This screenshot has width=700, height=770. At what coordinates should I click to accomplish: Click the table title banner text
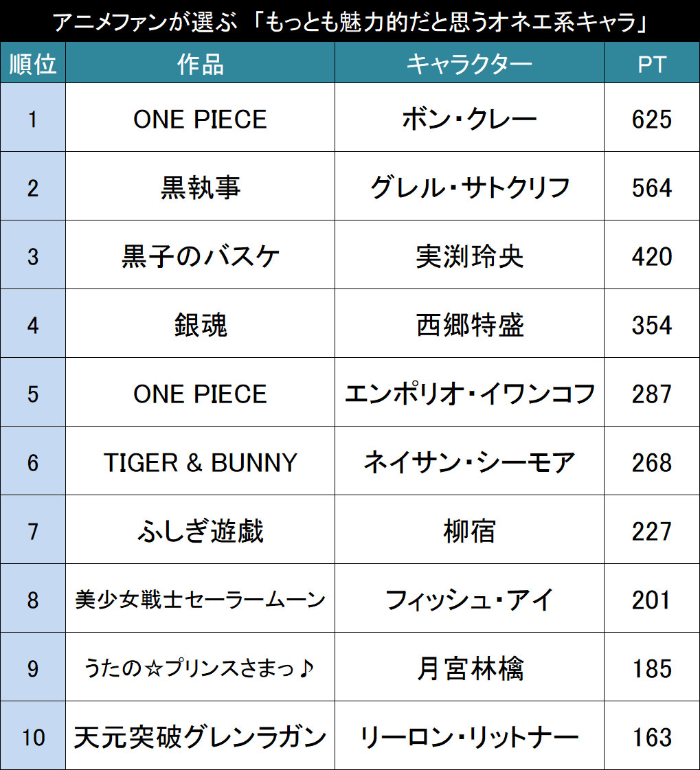pyautogui.click(x=350, y=21)
